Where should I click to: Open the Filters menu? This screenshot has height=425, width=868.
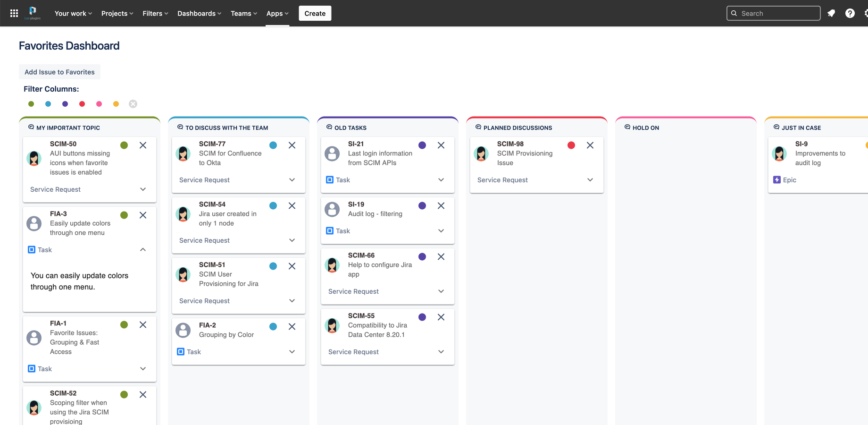tap(155, 13)
